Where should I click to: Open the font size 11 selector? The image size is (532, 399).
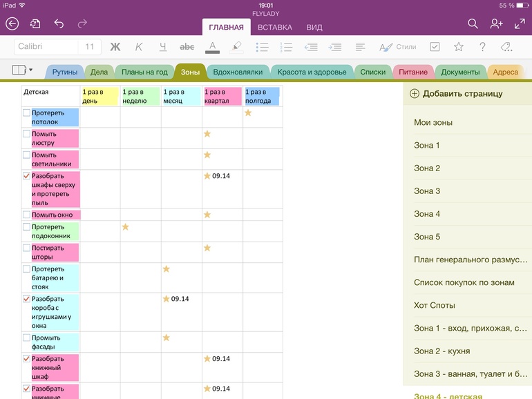90,47
